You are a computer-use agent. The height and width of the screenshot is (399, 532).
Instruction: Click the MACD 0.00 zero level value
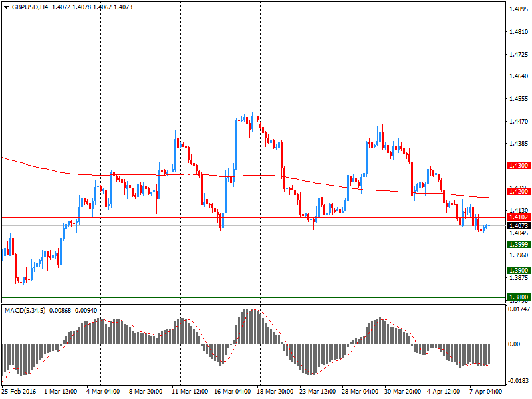click(x=513, y=344)
